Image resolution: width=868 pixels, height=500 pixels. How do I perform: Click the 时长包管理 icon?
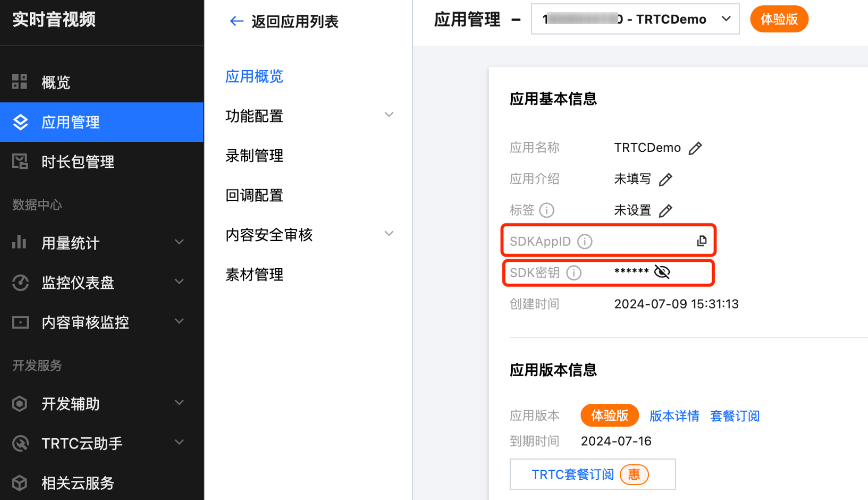point(20,161)
